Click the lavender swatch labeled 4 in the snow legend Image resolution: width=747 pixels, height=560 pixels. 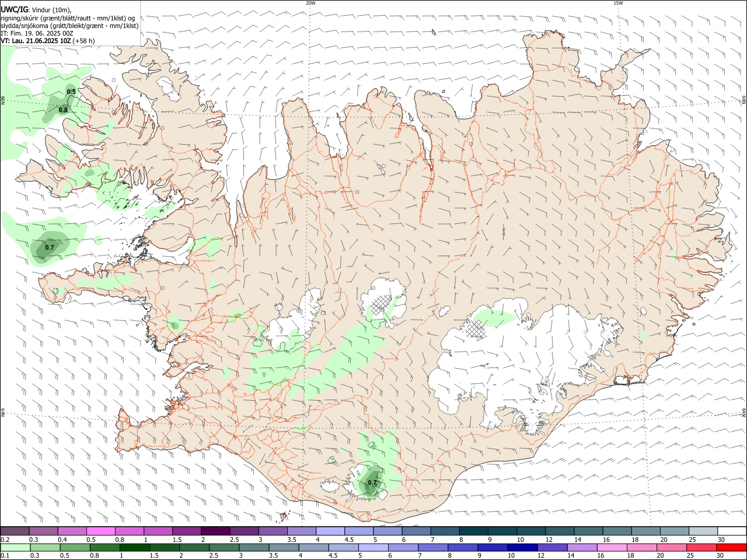click(x=330, y=531)
